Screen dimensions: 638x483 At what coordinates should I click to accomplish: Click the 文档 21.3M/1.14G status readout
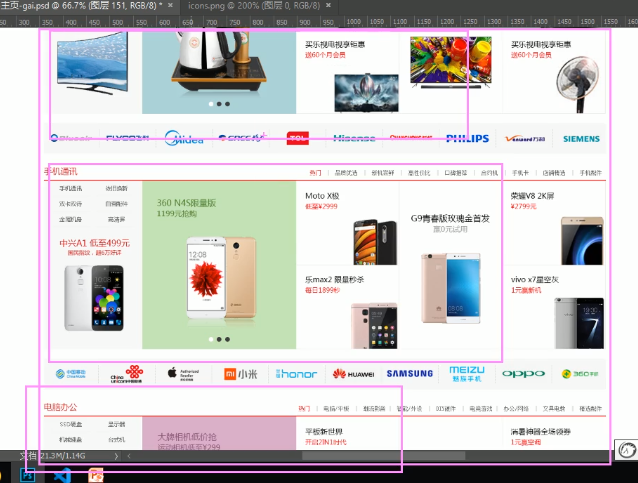[52, 456]
